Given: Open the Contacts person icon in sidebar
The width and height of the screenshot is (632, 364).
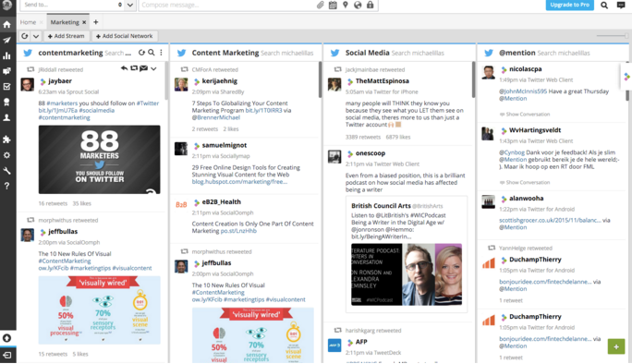Looking at the screenshot, I should pos(6,117).
